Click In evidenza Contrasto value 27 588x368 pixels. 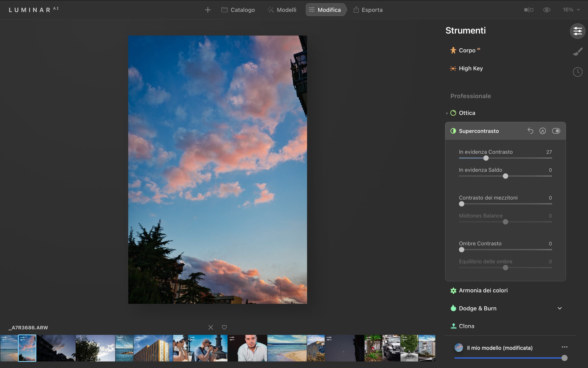point(549,152)
